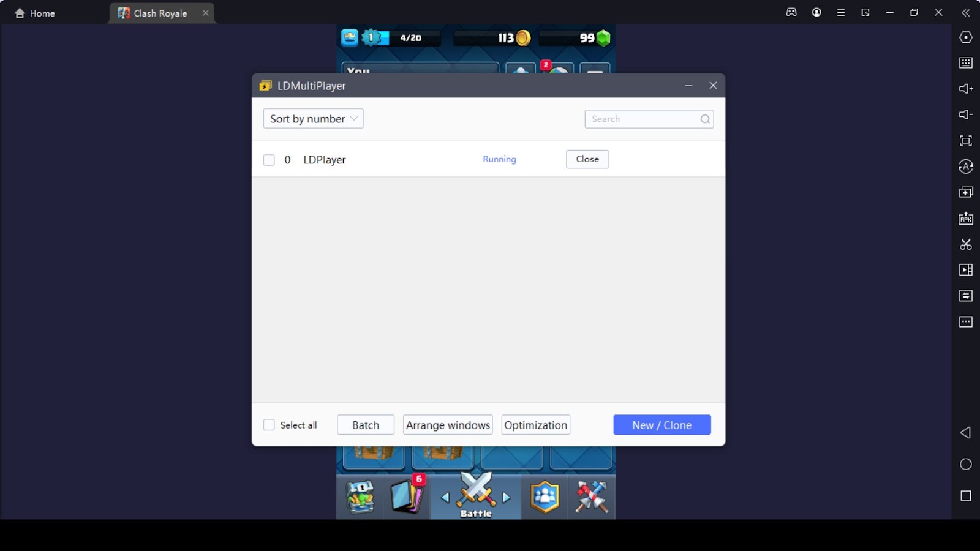This screenshot has width=980, height=551.
Task: Expand the Sort by number dropdown
Action: coord(313,119)
